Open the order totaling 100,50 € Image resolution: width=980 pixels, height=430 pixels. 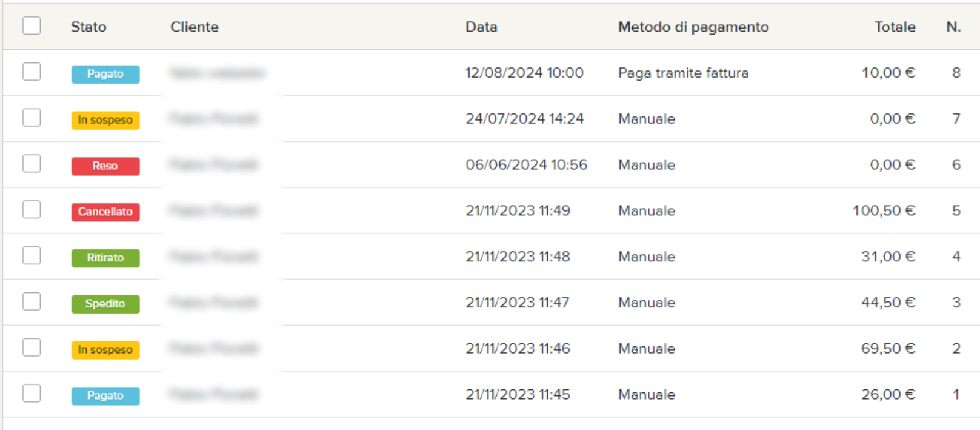click(884, 211)
